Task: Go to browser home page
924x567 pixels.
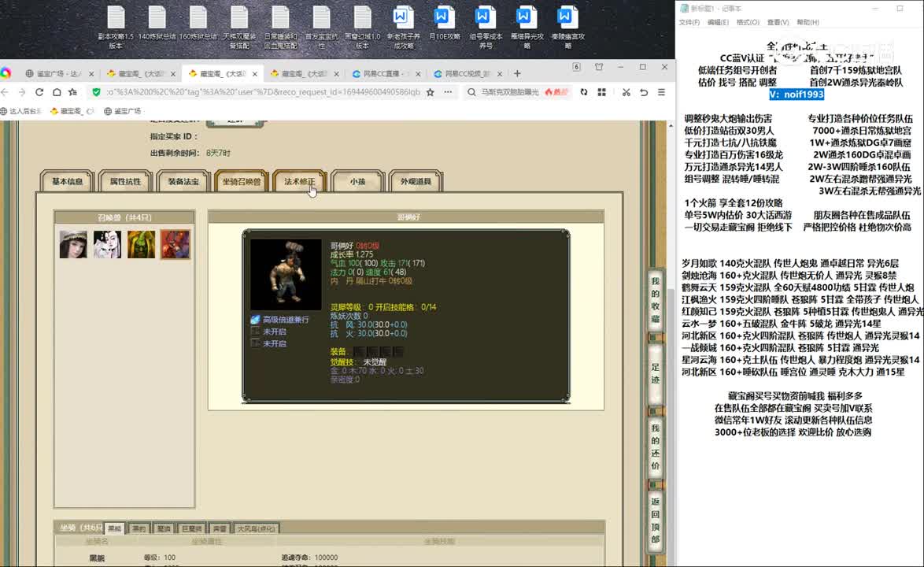Action: coord(57,92)
